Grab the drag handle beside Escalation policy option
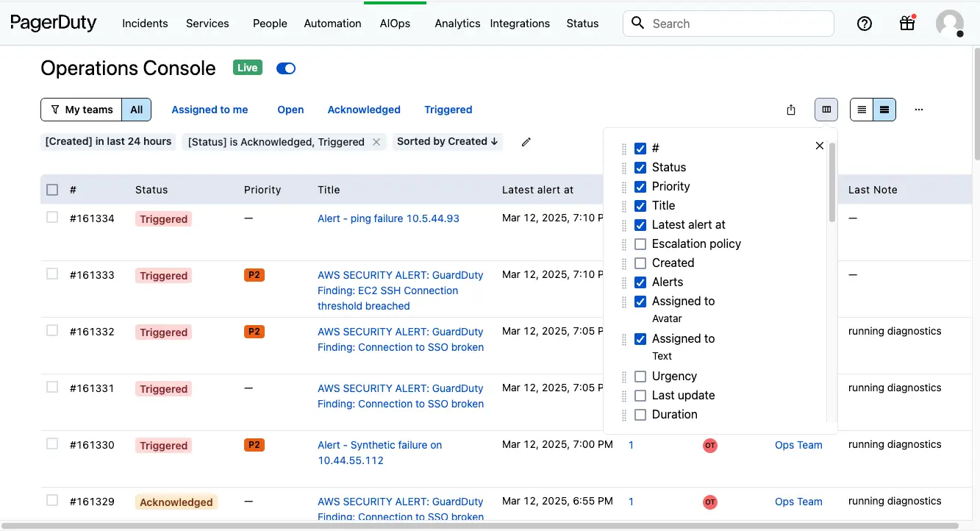The image size is (980, 531). (624, 244)
